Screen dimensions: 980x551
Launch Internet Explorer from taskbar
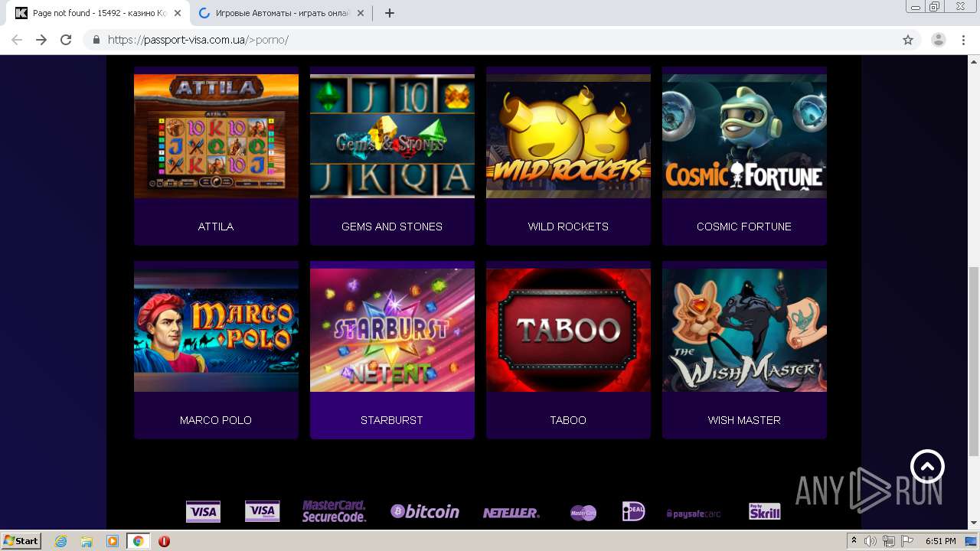pos(61,541)
